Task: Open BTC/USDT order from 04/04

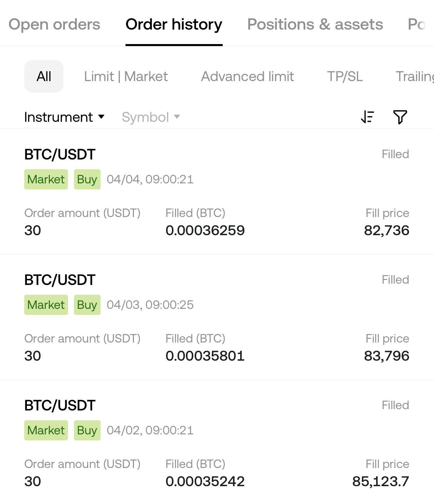Action: pos(217,192)
